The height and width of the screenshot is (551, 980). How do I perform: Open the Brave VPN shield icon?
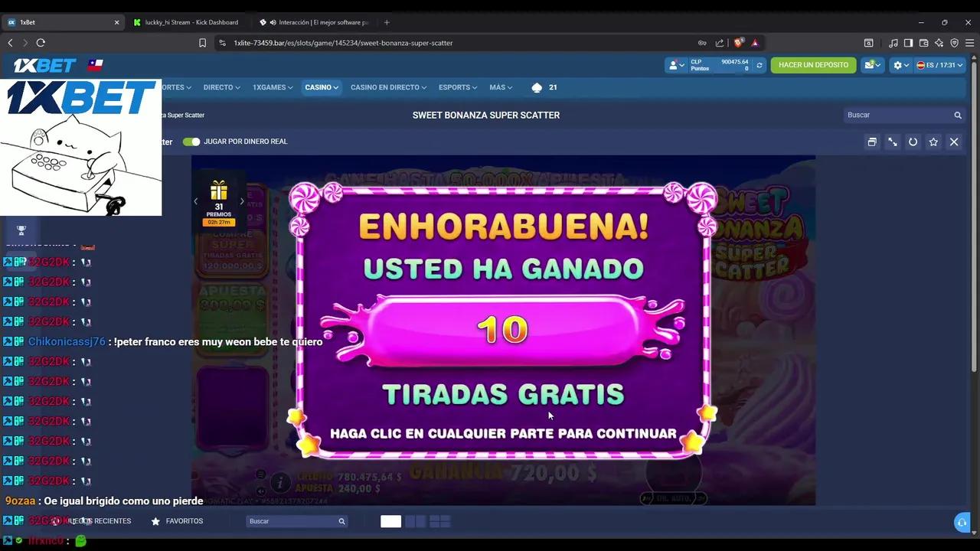954,43
